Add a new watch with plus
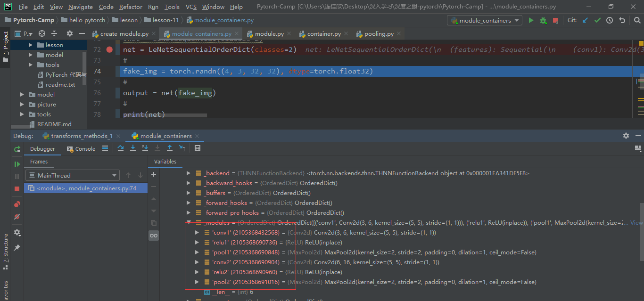The height and width of the screenshot is (301, 644). click(x=154, y=174)
